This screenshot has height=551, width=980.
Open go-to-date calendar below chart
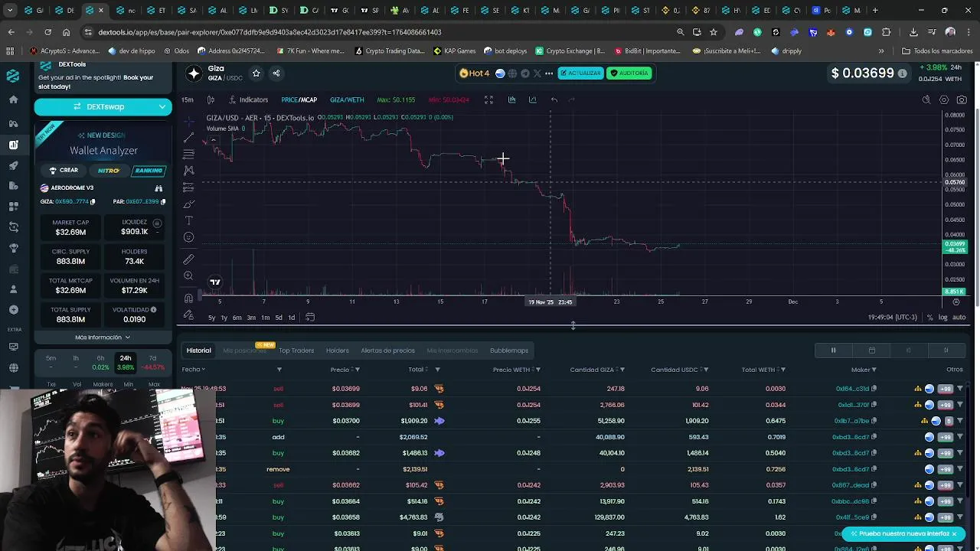click(310, 317)
